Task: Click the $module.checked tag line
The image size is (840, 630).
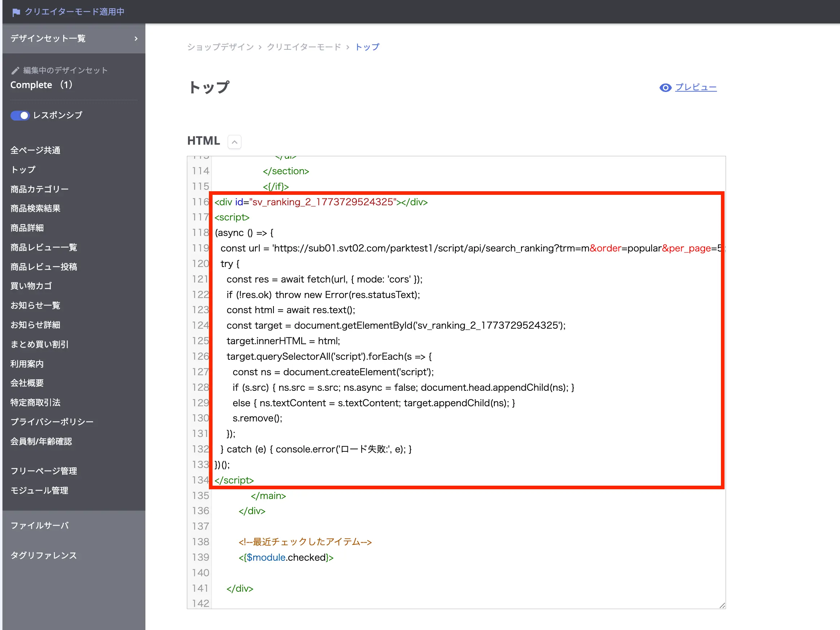Action: pyautogui.click(x=286, y=558)
